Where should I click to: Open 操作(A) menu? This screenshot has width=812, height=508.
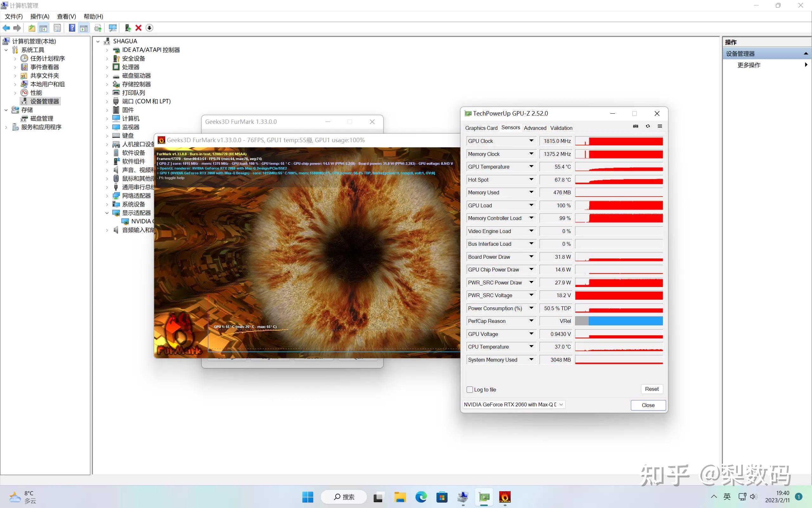40,17
